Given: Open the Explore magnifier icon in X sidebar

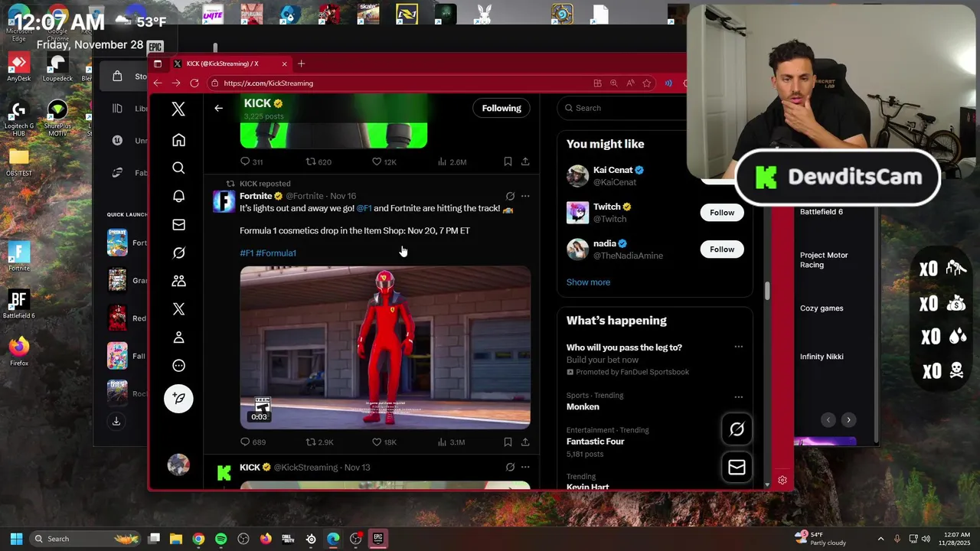Looking at the screenshot, I should click(x=178, y=168).
